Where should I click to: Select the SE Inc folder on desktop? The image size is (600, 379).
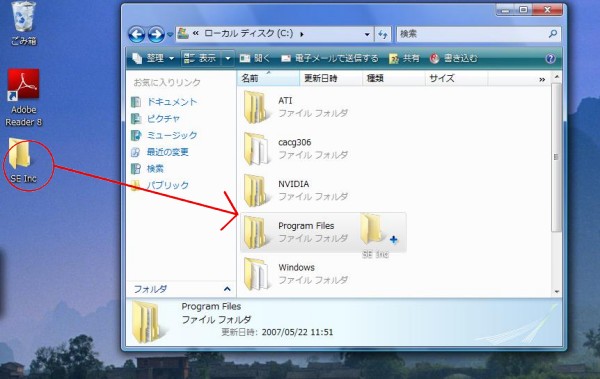click(x=23, y=161)
